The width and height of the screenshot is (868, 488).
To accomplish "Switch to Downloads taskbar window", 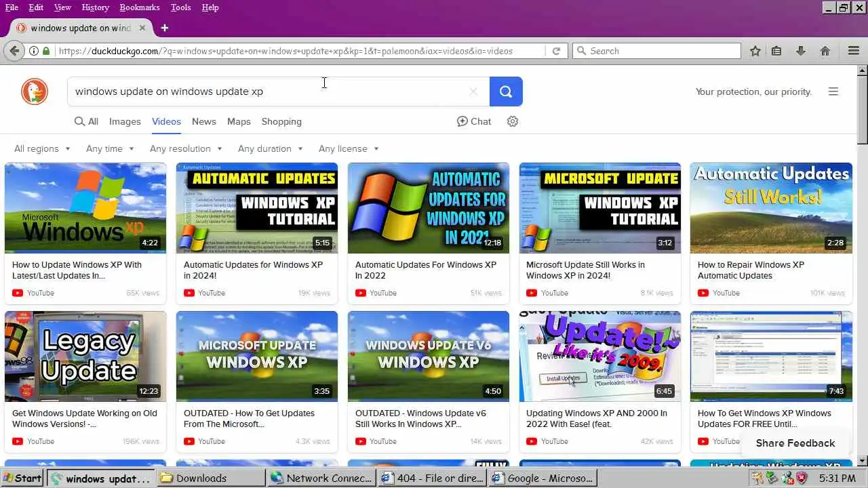I will point(210,478).
